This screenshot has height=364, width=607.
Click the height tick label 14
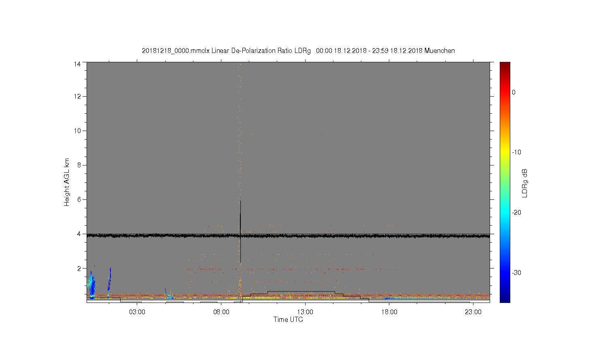[x=77, y=64]
